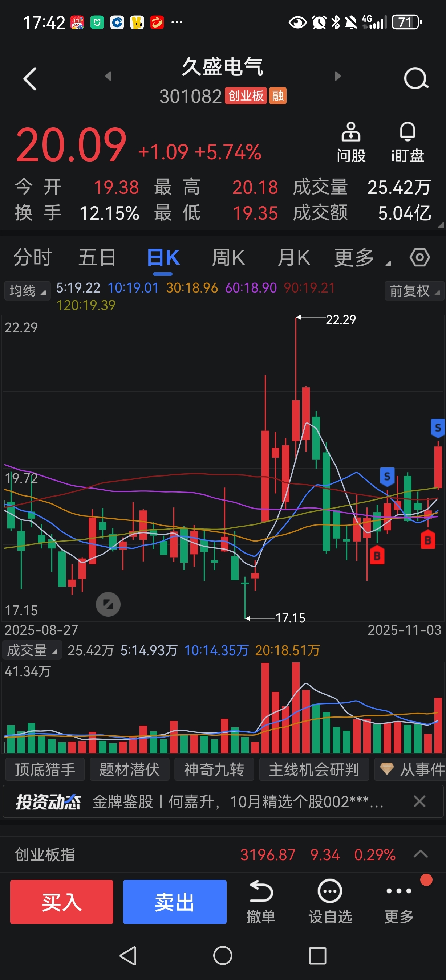Tap the 融 margin badge
The image size is (446, 980).
(x=277, y=96)
